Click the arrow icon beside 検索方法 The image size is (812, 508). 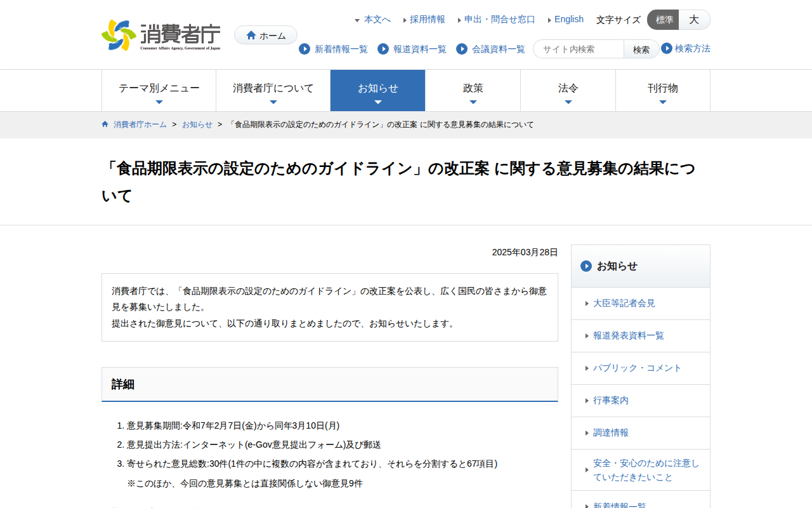click(667, 48)
